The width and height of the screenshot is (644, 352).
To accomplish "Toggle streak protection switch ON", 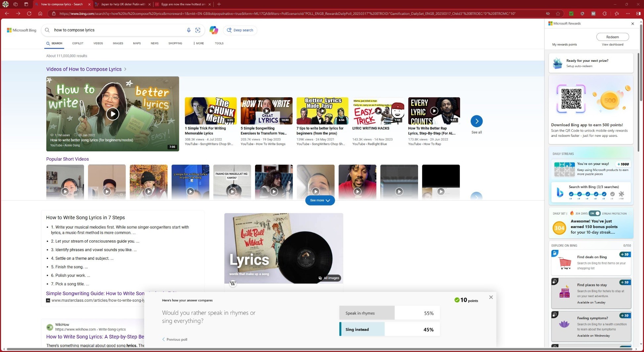I will point(595,213).
